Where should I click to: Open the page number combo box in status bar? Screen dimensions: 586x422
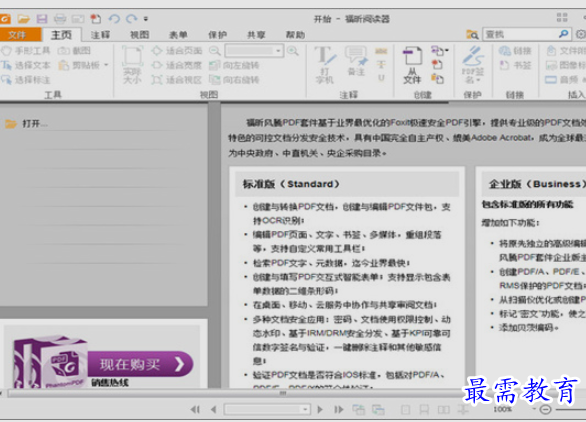267,409
